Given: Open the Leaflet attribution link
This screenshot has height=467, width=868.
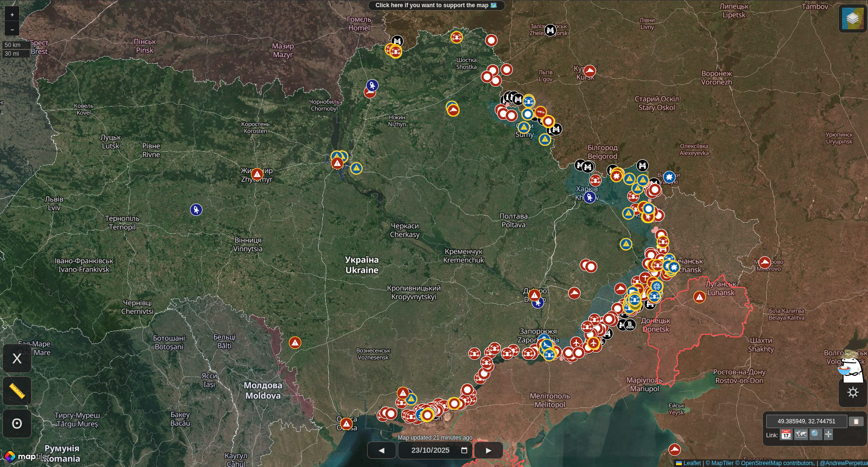Looking at the screenshot, I should pos(688,463).
